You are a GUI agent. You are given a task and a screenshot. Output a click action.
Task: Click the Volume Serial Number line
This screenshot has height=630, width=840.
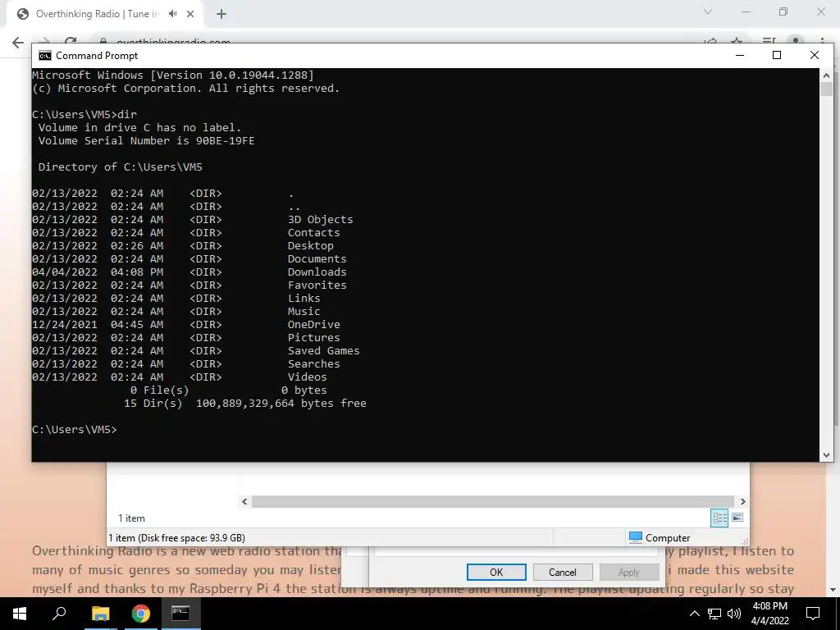point(146,141)
